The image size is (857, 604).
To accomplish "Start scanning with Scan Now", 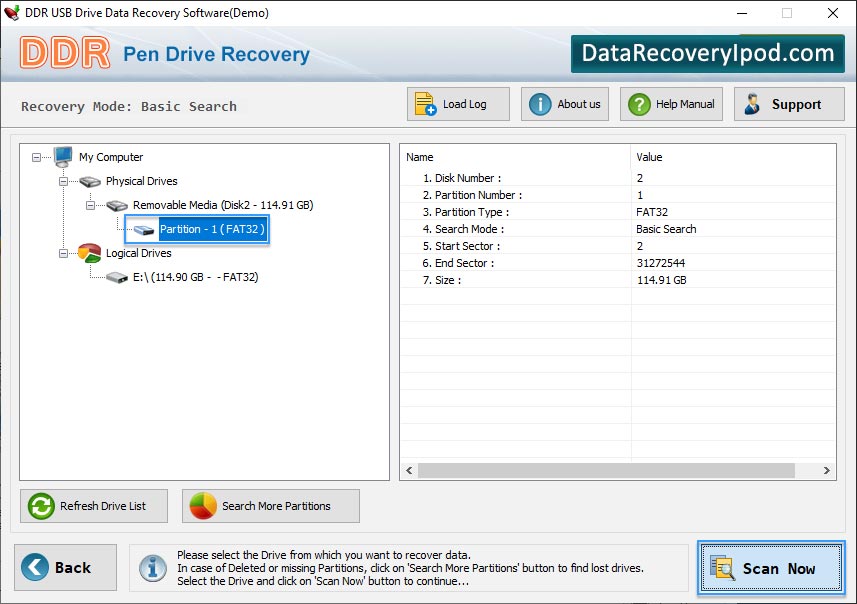I will (771, 567).
